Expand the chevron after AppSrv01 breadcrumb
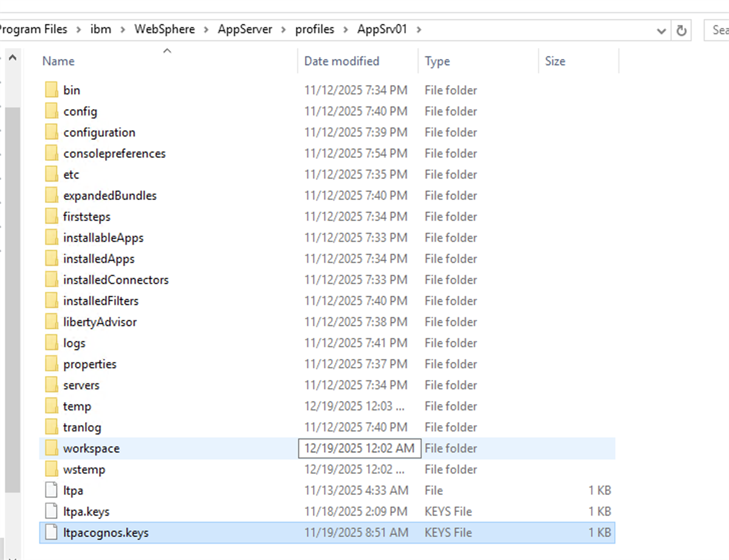Screen dimensions: 729x560 pyautogui.click(x=418, y=29)
